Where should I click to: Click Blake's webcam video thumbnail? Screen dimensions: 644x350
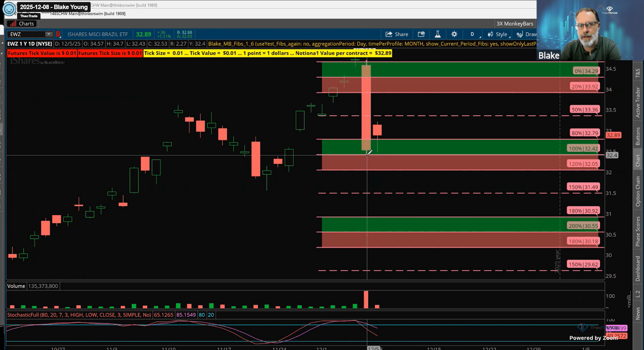point(590,30)
